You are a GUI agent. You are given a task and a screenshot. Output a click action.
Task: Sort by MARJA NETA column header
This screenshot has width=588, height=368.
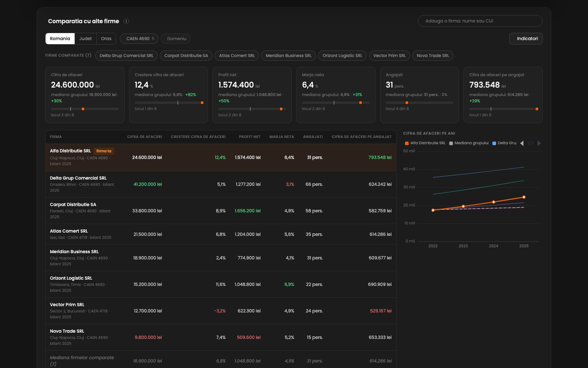click(x=282, y=137)
